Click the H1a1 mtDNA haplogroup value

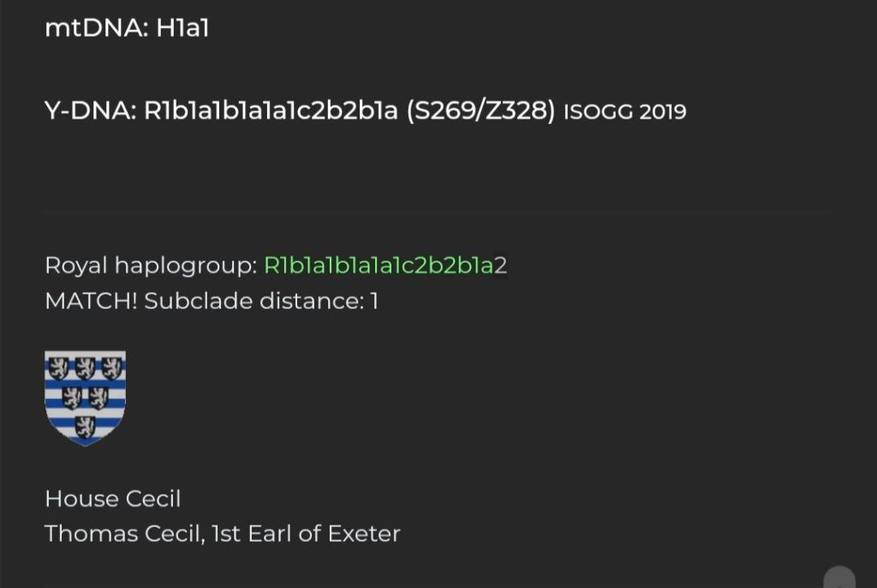[x=182, y=28]
